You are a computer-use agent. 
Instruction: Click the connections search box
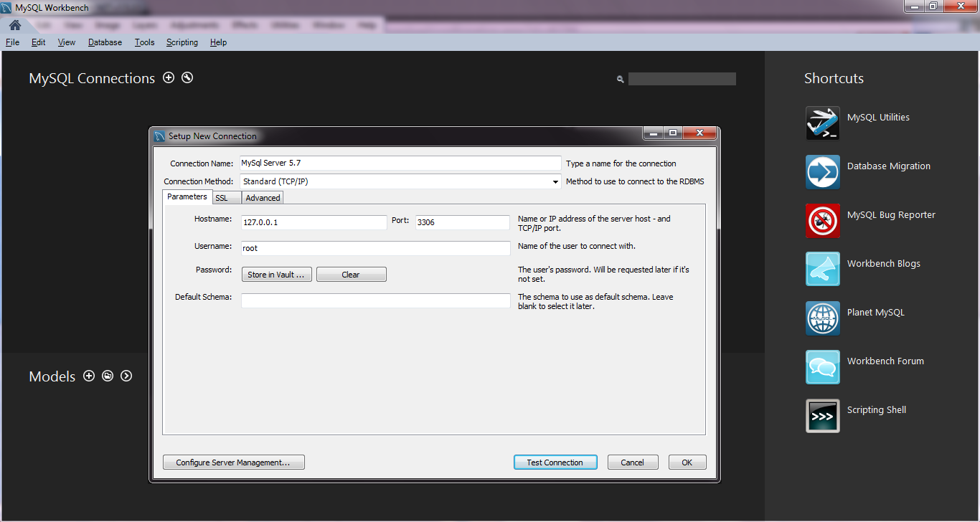[x=681, y=78]
